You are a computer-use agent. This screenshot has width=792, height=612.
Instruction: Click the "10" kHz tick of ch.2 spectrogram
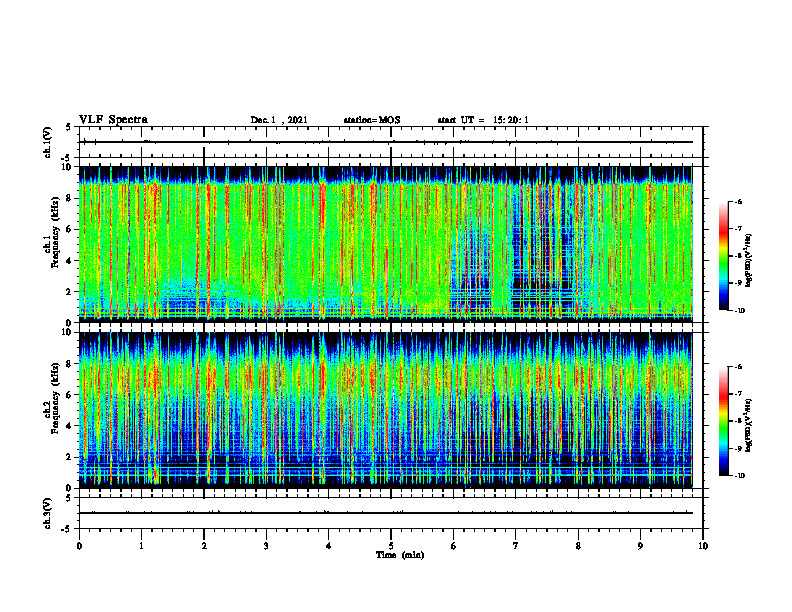coord(68,333)
